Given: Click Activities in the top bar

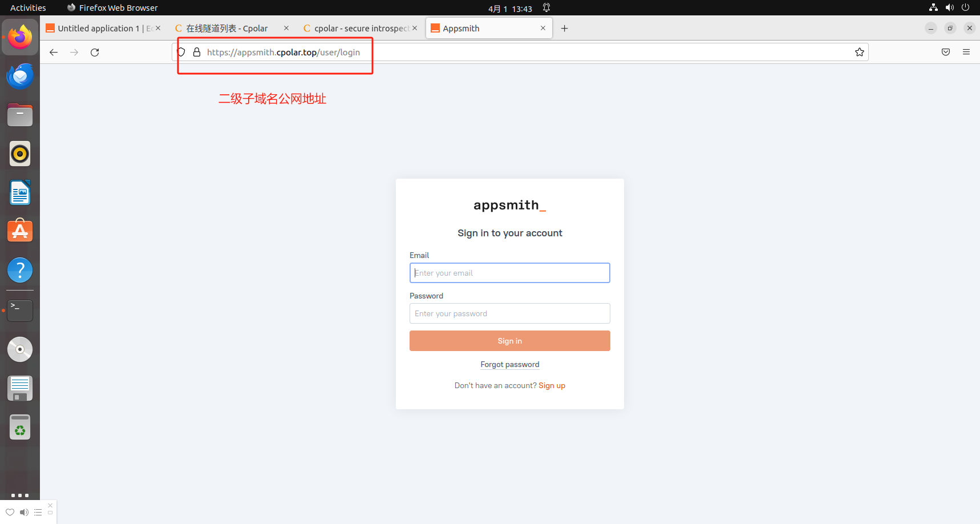Looking at the screenshot, I should click(27, 7).
